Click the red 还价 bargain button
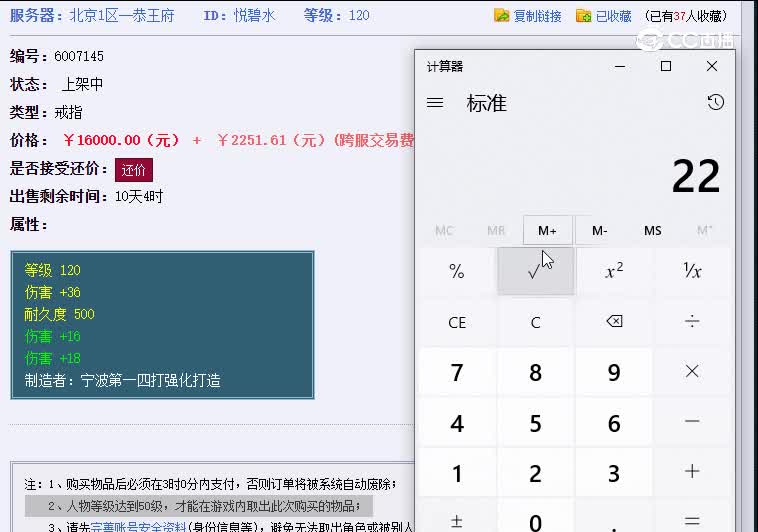Viewport: 758px width, 532px height. pos(134,170)
